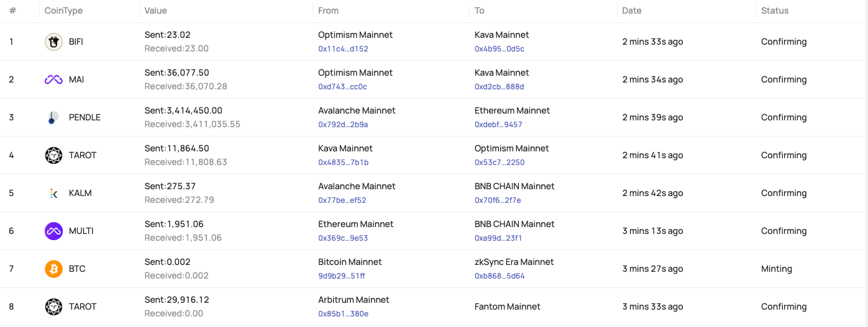Viewport: 868px width, 327px height.
Task: Click the Minting status of BTC row
Action: (777, 269)
